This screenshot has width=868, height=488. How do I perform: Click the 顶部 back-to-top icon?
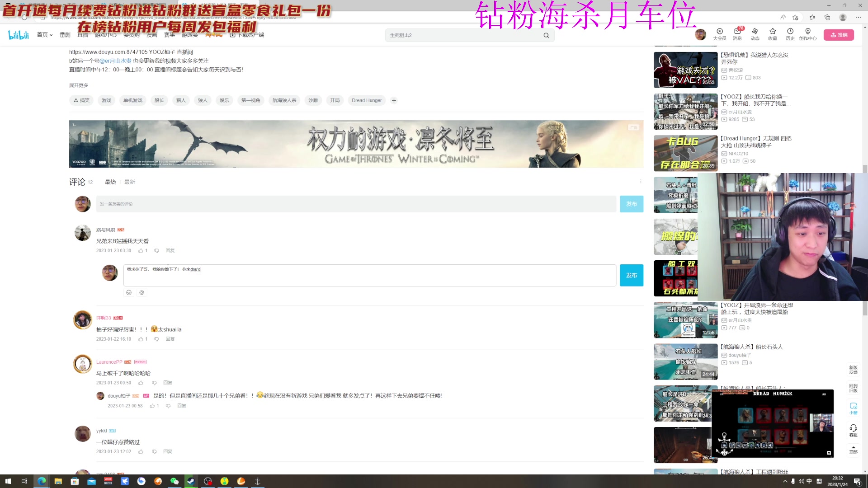853,450
